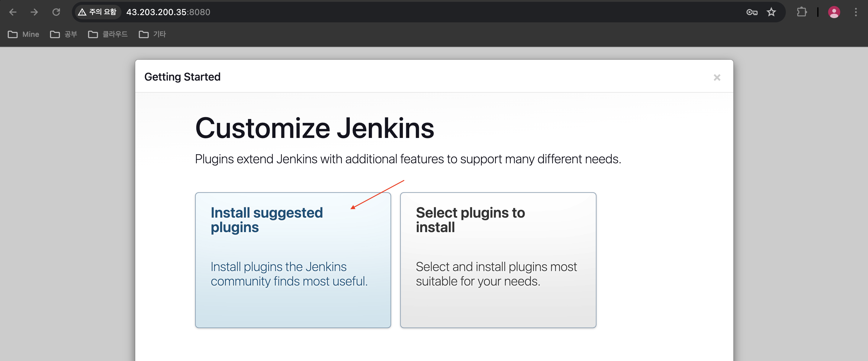
Task: Close the Getting Started dialog
Action: pyautogui.click(x=717, y=78)
